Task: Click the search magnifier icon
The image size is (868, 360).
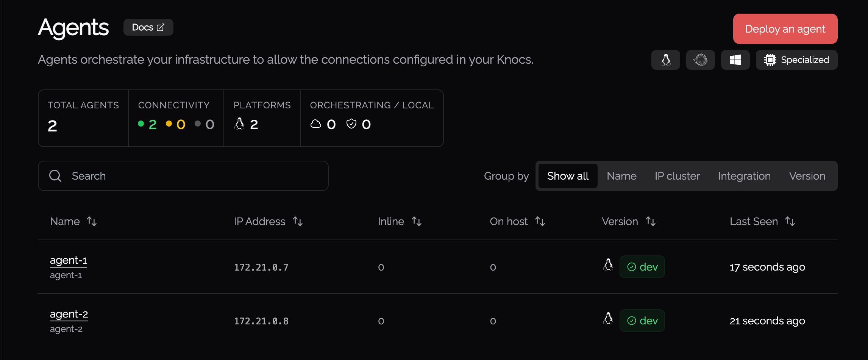Action: tap(55, 176)
